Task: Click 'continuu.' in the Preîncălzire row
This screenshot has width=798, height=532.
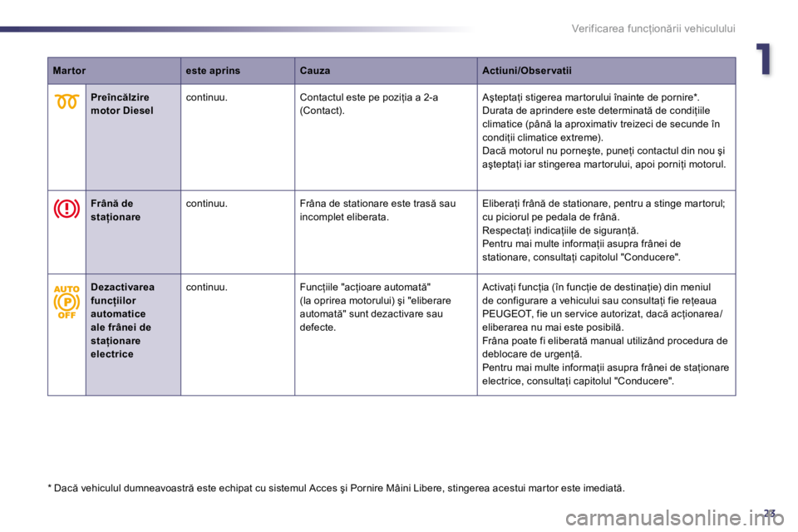Action: [207, 97]
